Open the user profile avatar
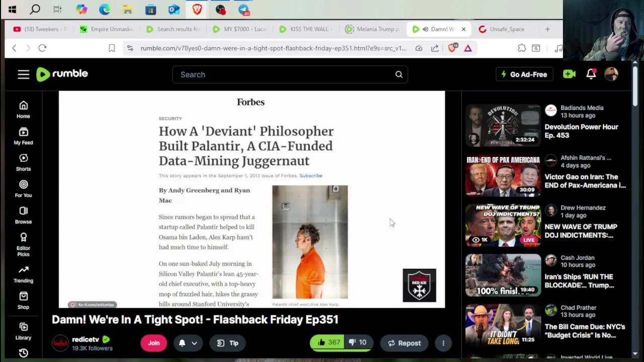Viewport: 644px width, 362px height. [x=611, y=74]
